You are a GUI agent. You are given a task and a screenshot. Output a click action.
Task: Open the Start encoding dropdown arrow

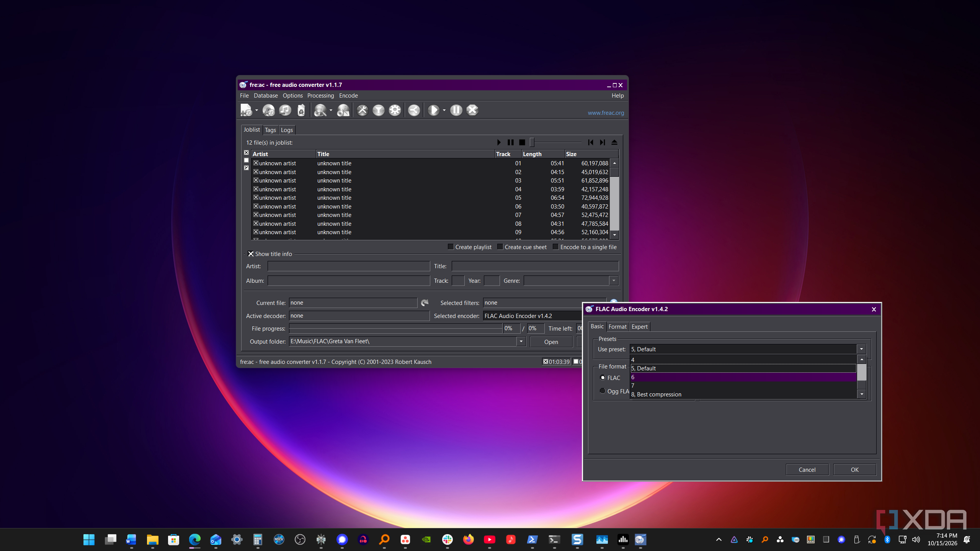click(x=444, y=110)
